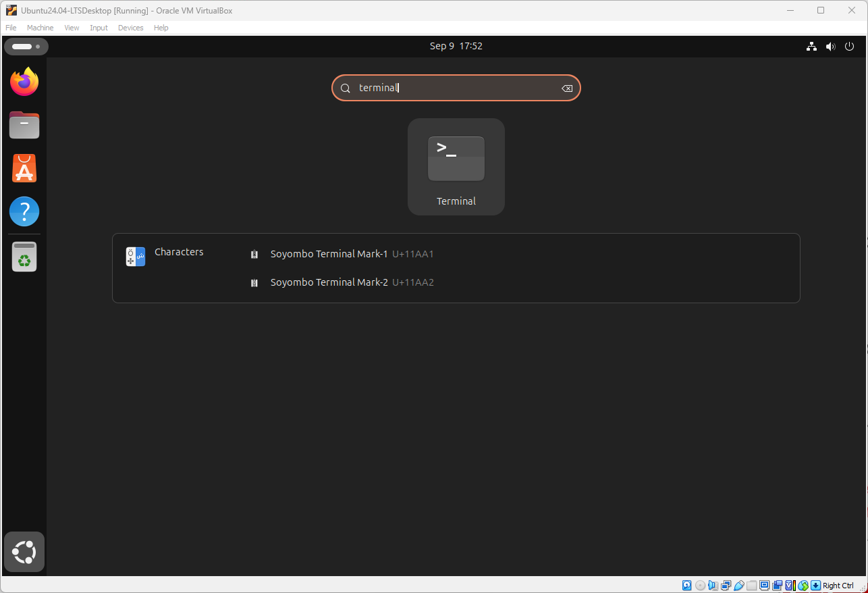This screenshot has height=593, width=868.
Task: Open the Input menu
Action: tap(99, 28)
